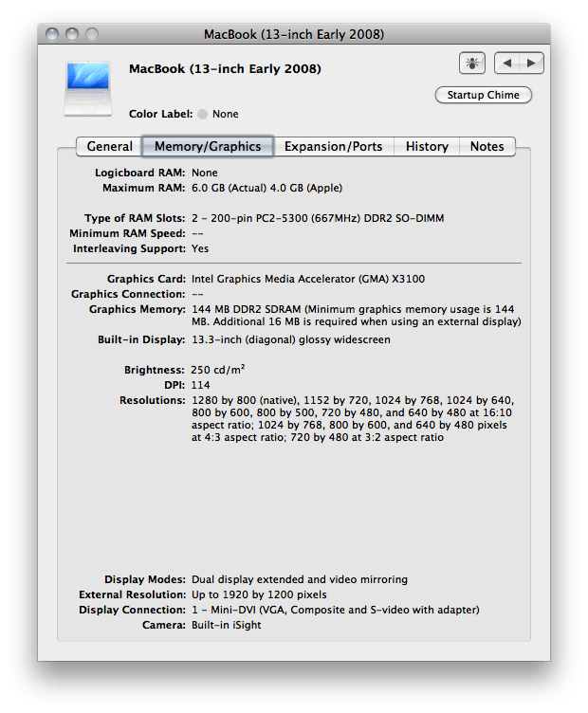Image resolution: width=588 pixels, height=713 pixels.
Task: Go to next model with right arrow
Action: (x=531, y=63)
